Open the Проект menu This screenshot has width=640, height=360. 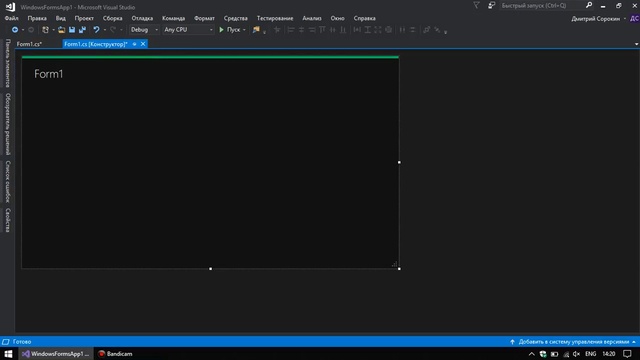(x=84, y=18)
